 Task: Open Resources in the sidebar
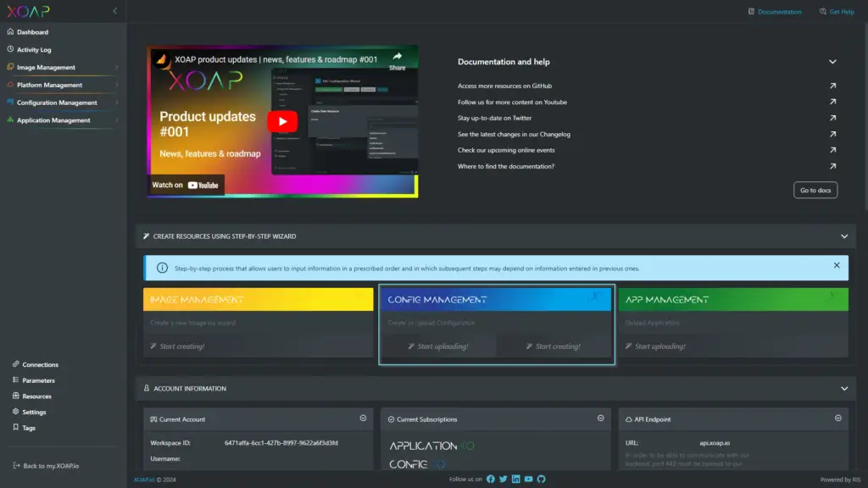pos(36,396)
